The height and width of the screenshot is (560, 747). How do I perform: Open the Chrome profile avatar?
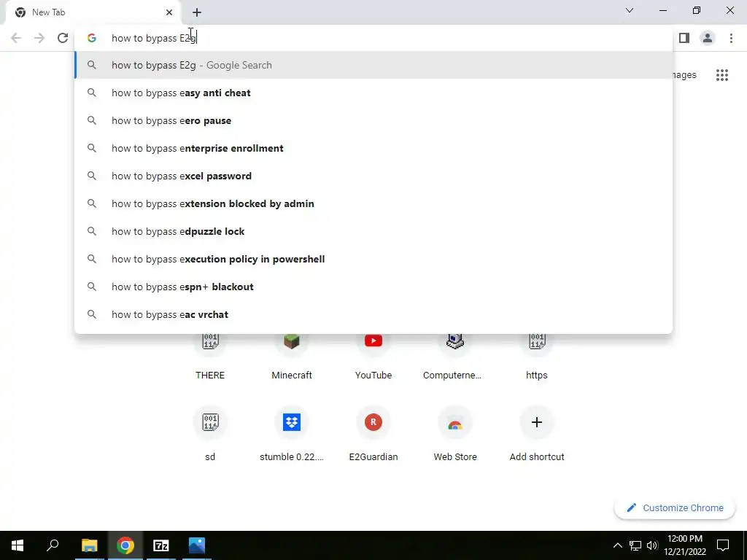708,38
